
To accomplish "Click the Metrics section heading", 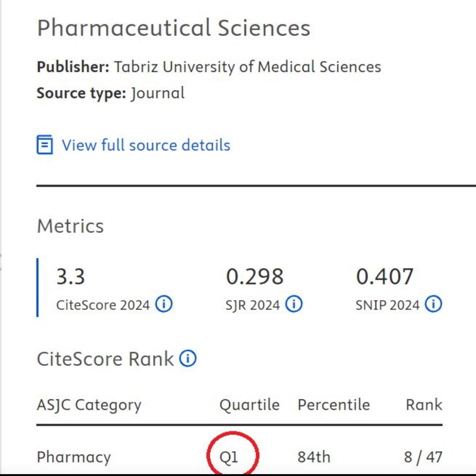I will tap(70, 226).
